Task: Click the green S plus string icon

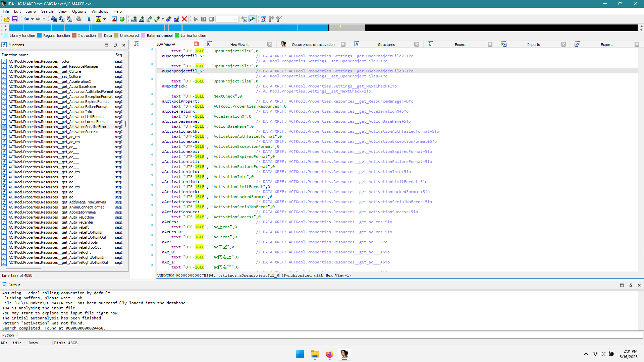Action: (157, 19)
